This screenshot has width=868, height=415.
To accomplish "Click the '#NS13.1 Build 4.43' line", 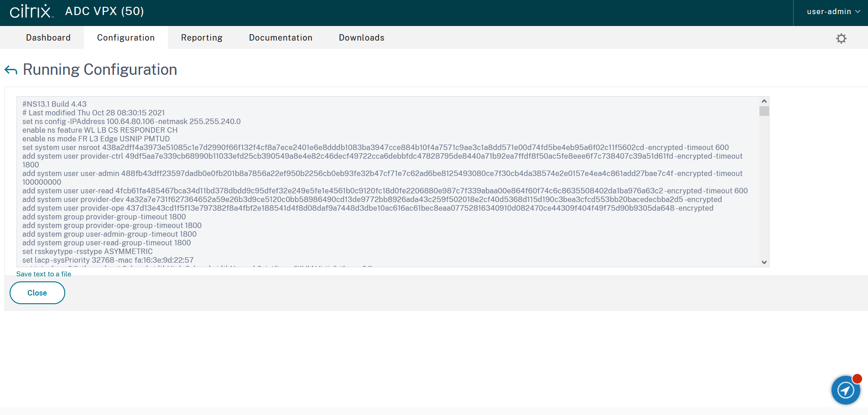I will pyautogui.click(x=54, y=104).
